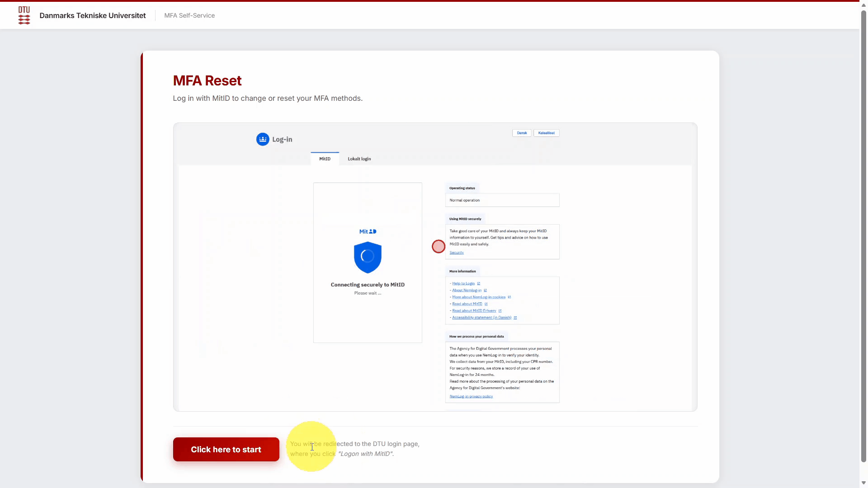
Task: Click external-link icon next to About Nemlog-in
Action: coord(486,290)
